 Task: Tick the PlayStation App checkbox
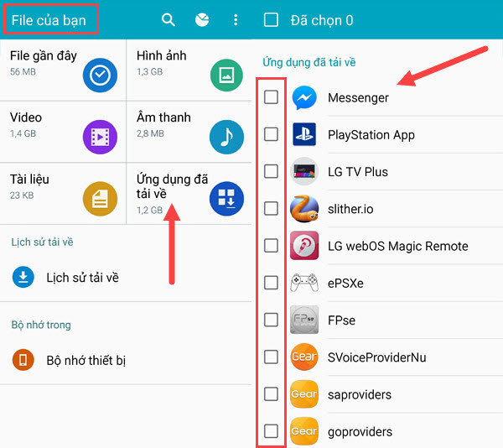pos(271,134)
